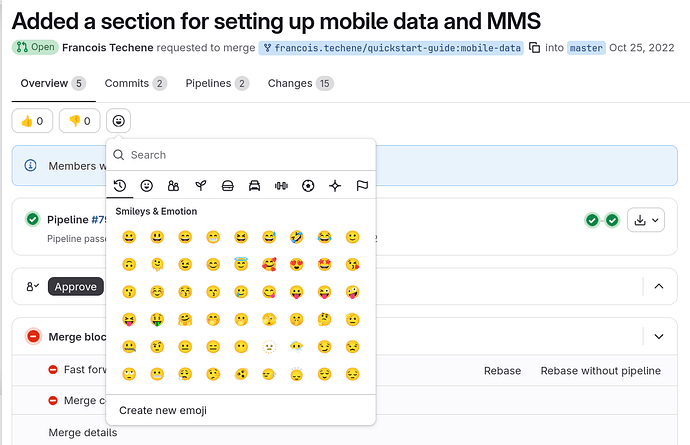Image resolution: width=690 pixels, height=445 pixels.
Task: Pick the money-mouth face emoji
Action: tap(157, 319)
